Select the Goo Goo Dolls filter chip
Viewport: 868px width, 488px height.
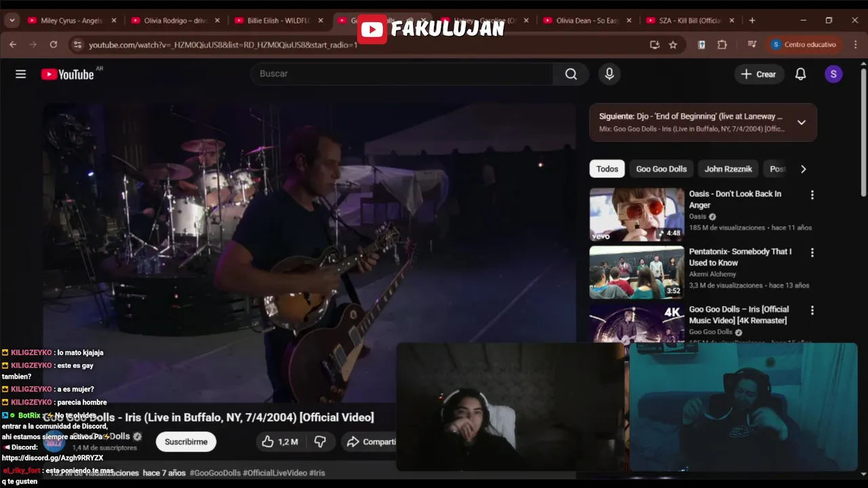tap(661, 169)
